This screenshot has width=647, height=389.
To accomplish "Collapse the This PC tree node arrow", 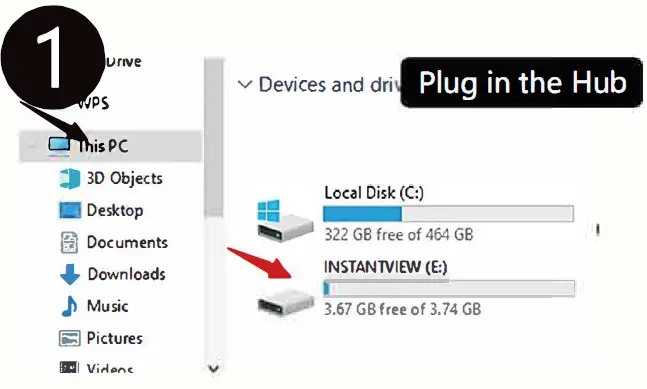I will click(31, 146).
